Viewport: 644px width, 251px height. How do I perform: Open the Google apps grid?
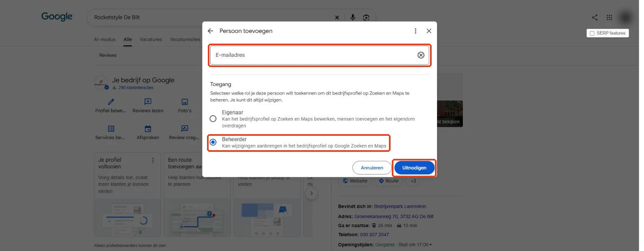[609, 17]
